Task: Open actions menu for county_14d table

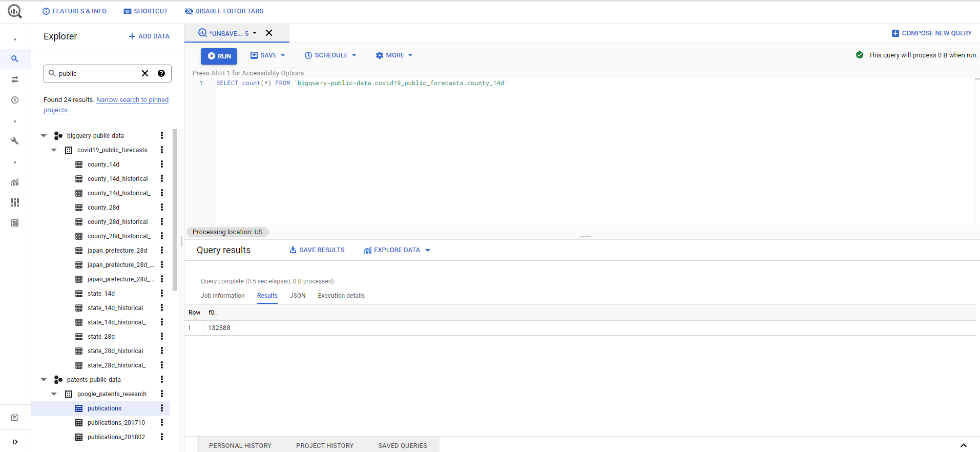Action: [162, 164]
